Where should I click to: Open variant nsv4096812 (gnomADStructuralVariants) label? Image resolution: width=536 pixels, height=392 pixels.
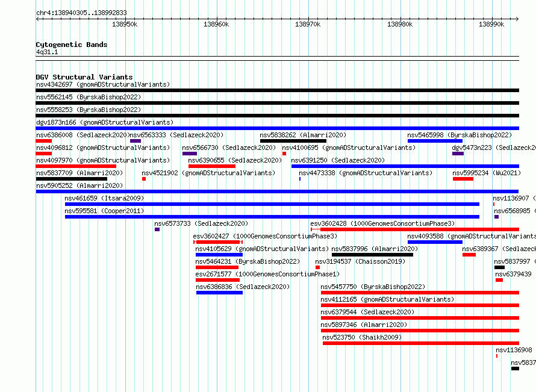coord(103,148)
